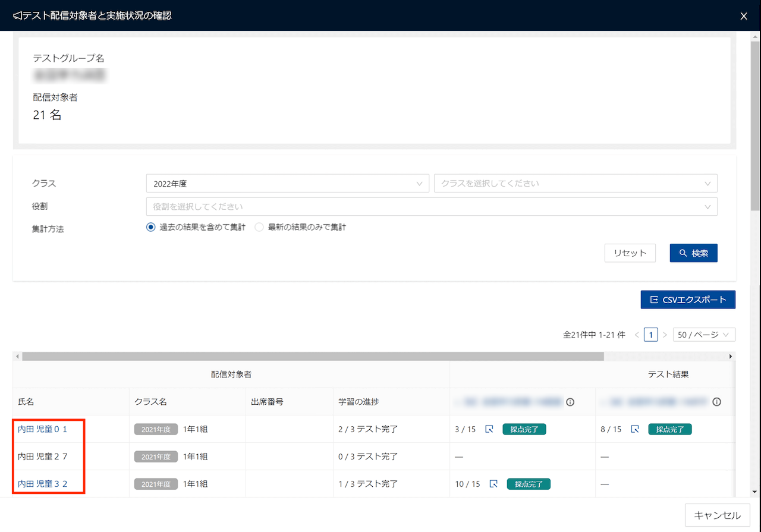Open the 役割を選択してください dropdown
The width and height of the screenshot is (761, 532).
(431, 206)
